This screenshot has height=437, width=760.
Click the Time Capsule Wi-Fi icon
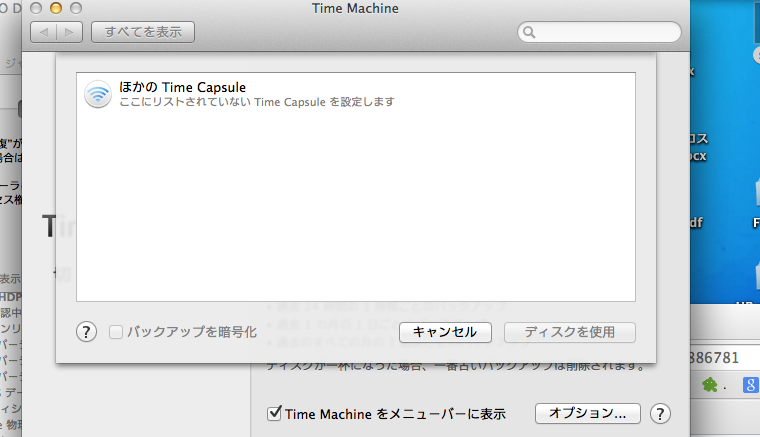[97, 94]
